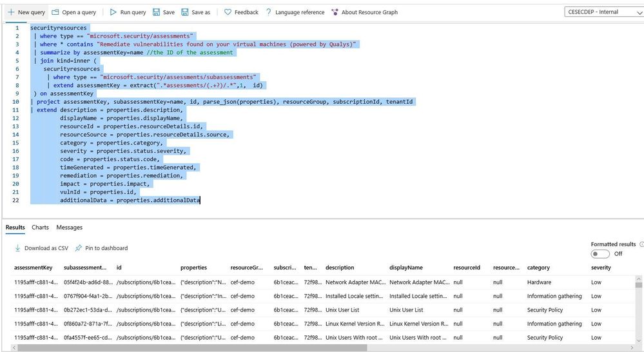Click Run query label
644x352 pixels.
[133, 12]
